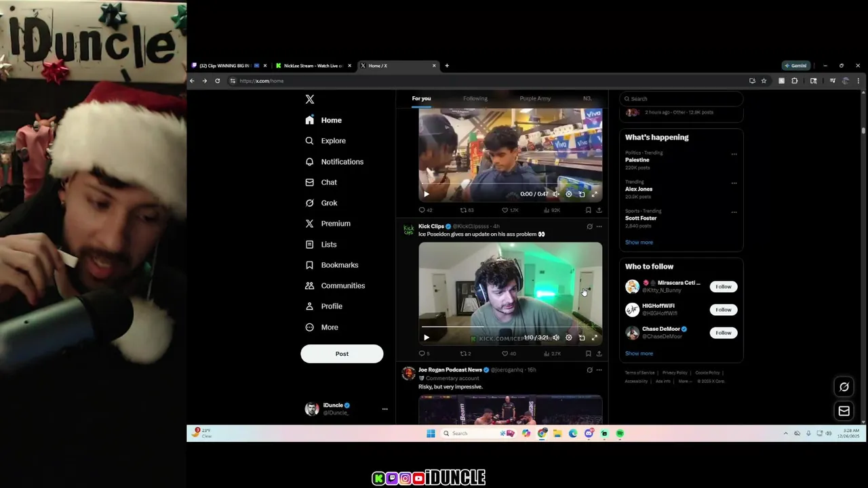Reply to post with 42 comments
This screenshot has height=488, width=868.
point(425,210)
